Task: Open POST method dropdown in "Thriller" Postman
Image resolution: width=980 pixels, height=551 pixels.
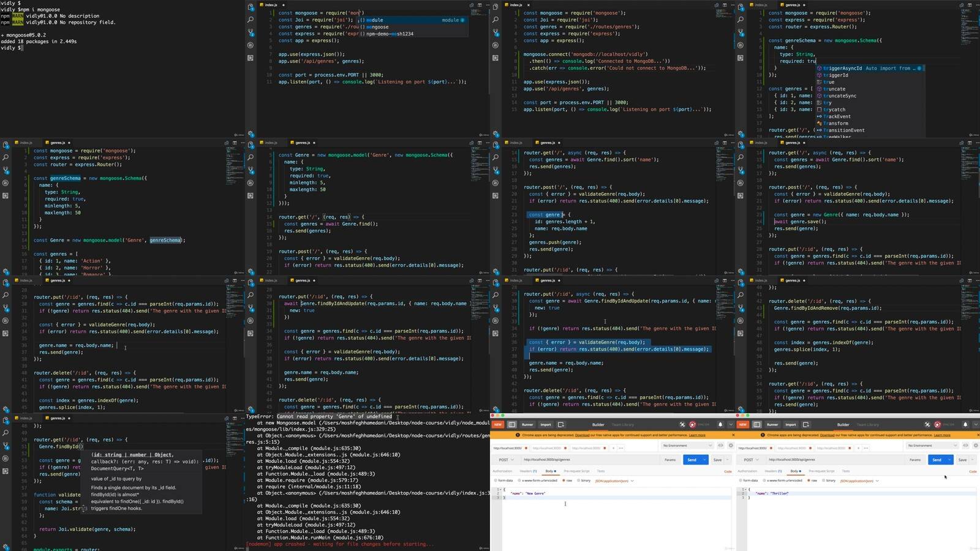Action: click(751, 460)
